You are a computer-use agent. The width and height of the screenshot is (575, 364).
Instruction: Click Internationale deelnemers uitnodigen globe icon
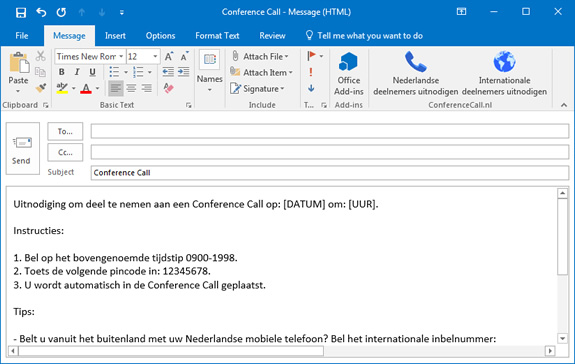tap(504, 62)
